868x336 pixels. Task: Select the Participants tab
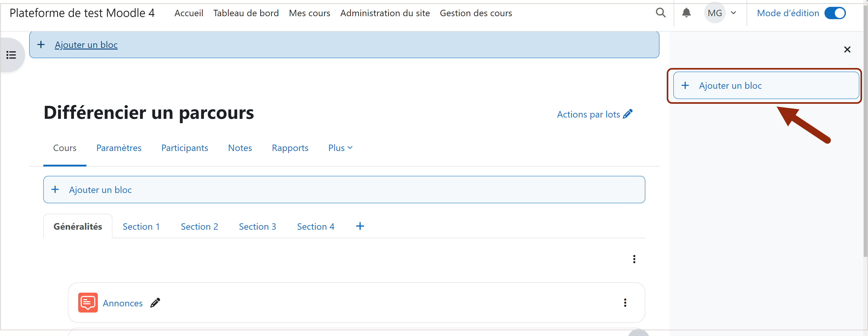[184, 148]
